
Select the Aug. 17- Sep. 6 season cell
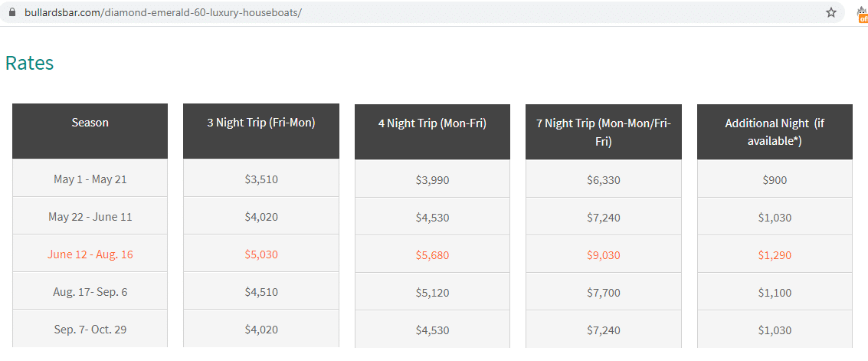(x=90, y=290)
